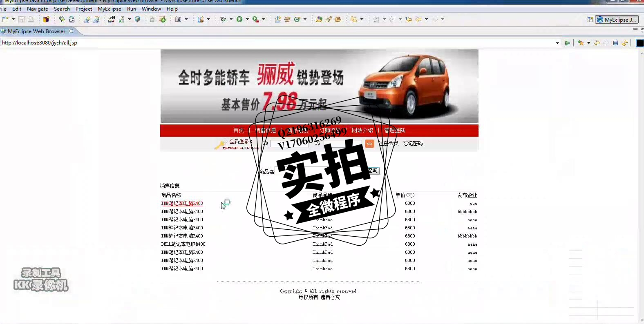Open the Edit menu
644x324 pixels.
point(17,9)
